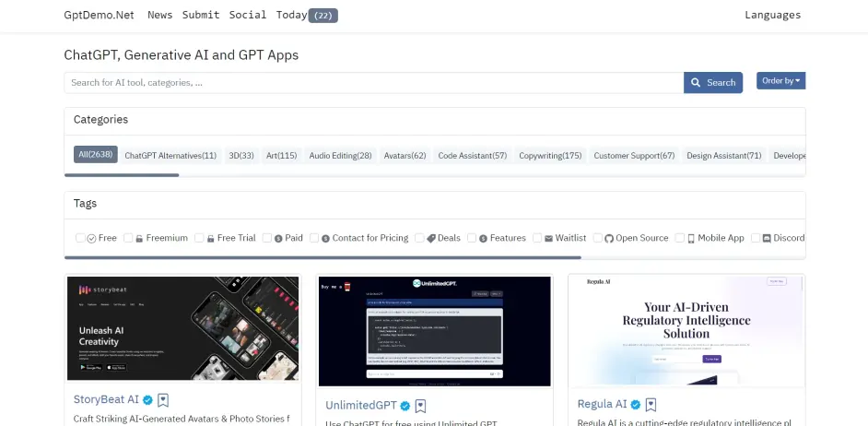Open the StoryBeat AI title link
Screen dimensions: 868x426
(x=106, y=399)
